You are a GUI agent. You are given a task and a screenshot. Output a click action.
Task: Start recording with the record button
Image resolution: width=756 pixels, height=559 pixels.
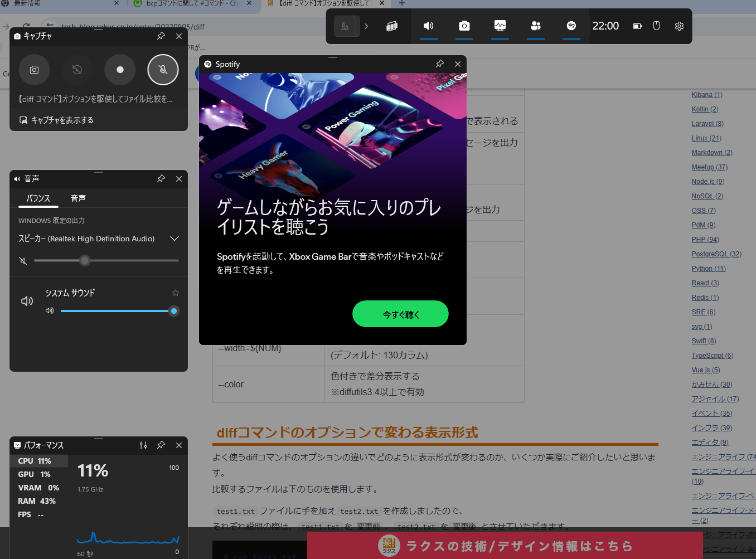pyautogui.click(x=120, y=70)
